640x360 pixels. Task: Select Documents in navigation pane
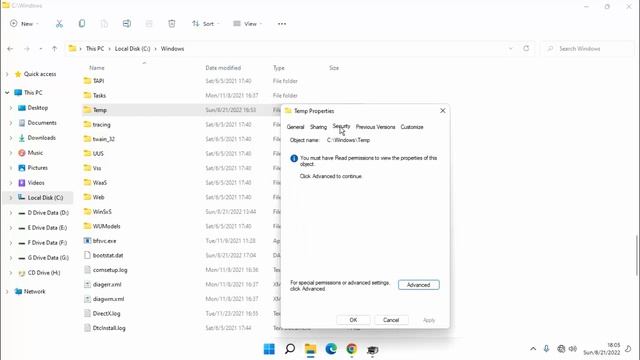tap(42, 123)
